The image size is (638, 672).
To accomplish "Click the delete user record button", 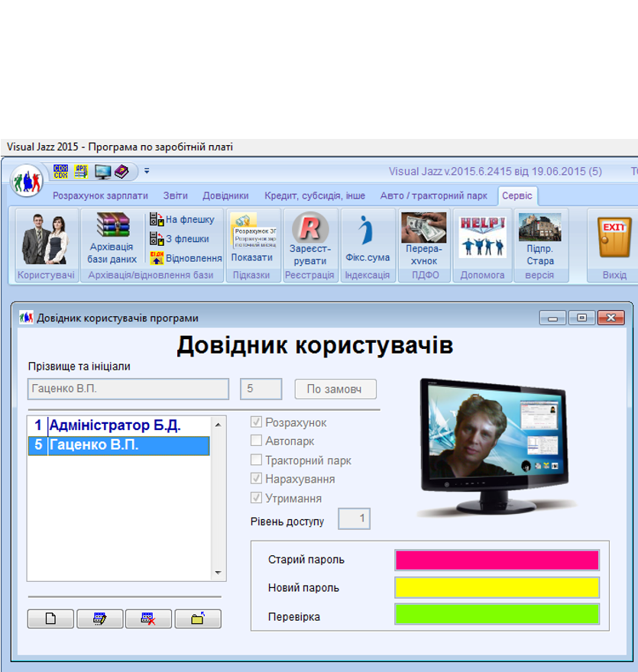I will (148, 619).
